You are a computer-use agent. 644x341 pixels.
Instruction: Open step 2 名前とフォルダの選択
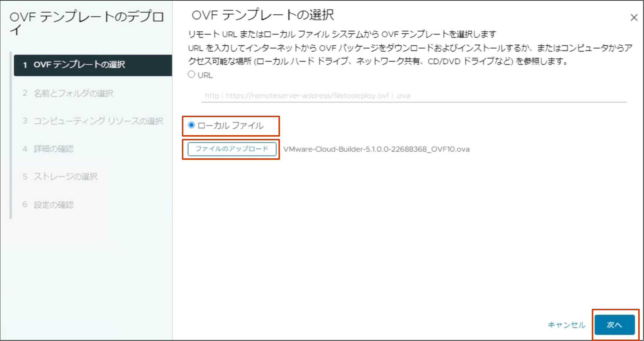coord(68,93)
